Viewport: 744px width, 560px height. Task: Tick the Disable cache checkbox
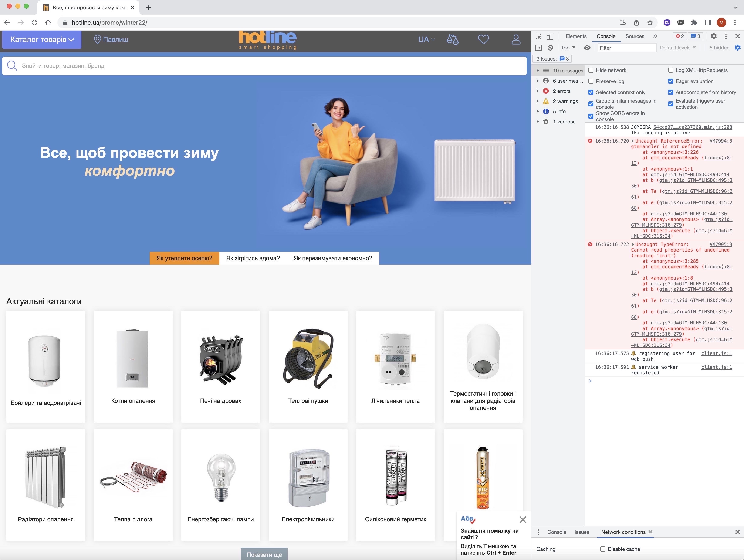(x=603, y=549)
